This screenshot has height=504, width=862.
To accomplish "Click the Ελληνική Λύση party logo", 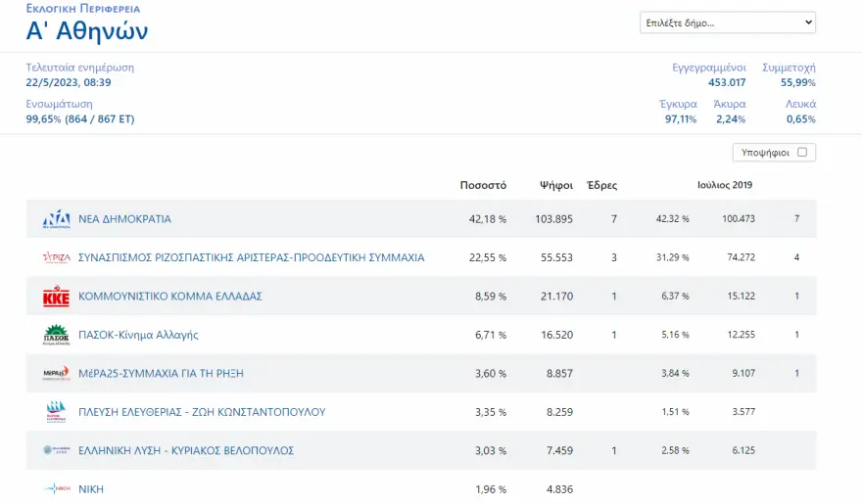I will point(56,450).
